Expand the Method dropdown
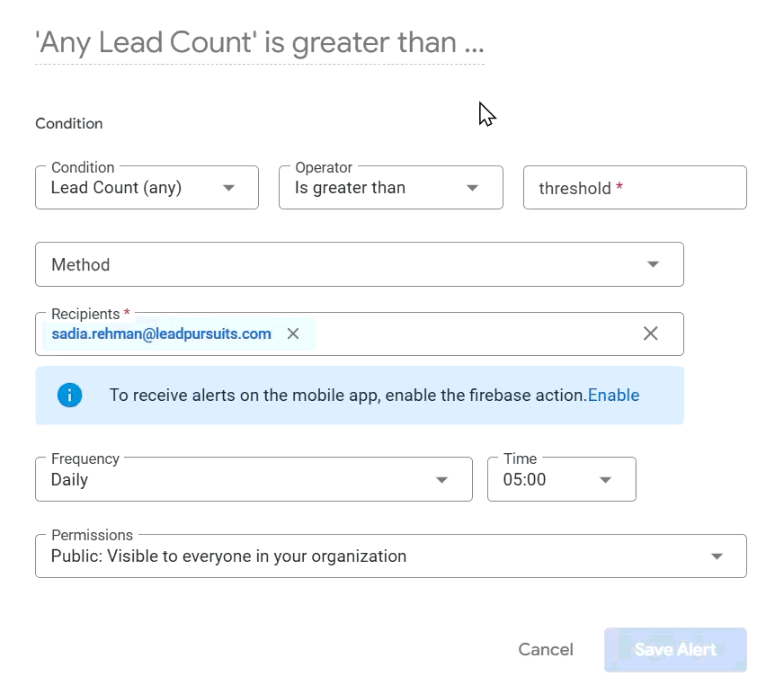This screenshot has height=694, width=784. tap(360, 264)
